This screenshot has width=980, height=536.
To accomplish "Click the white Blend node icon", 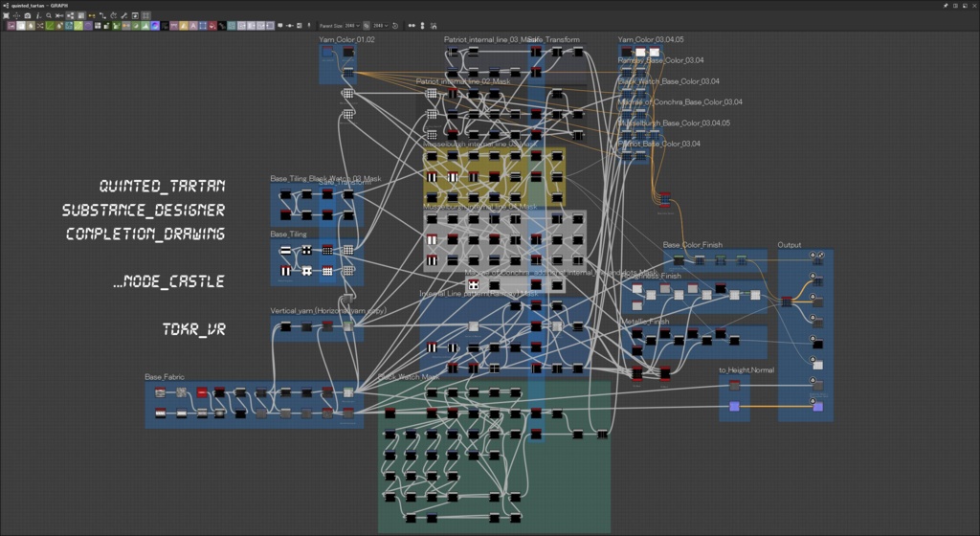I will pyautogui.click(x=21, y=26).
